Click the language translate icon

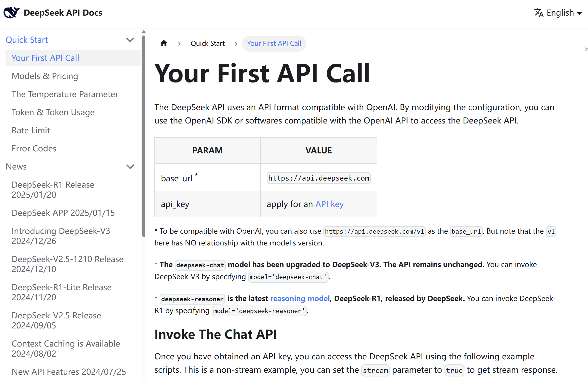pos(539,13)
